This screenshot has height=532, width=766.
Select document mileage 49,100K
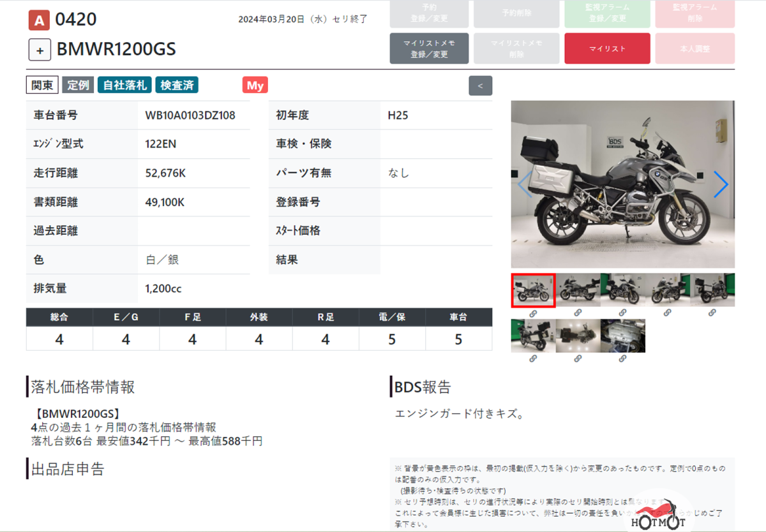coord(165,202)
